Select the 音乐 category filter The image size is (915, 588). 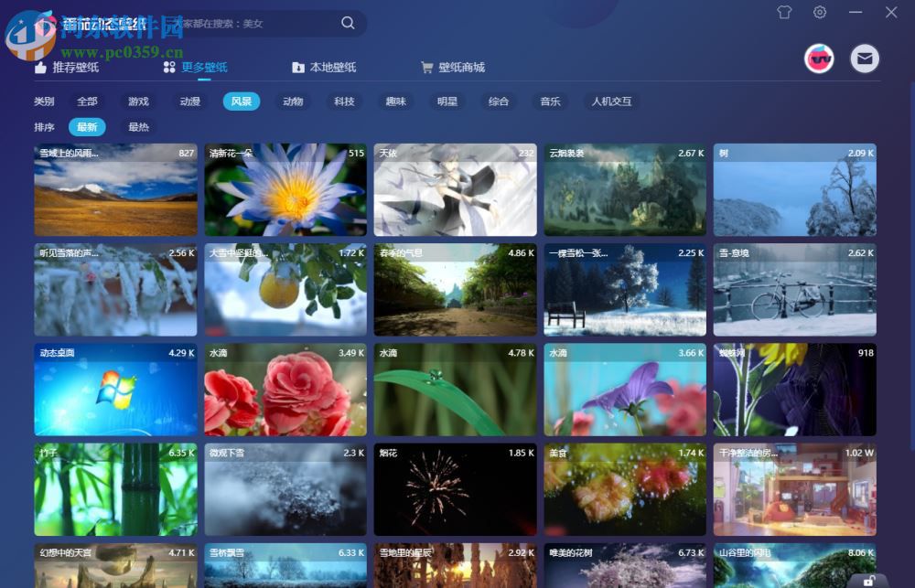tap(550, 102)
